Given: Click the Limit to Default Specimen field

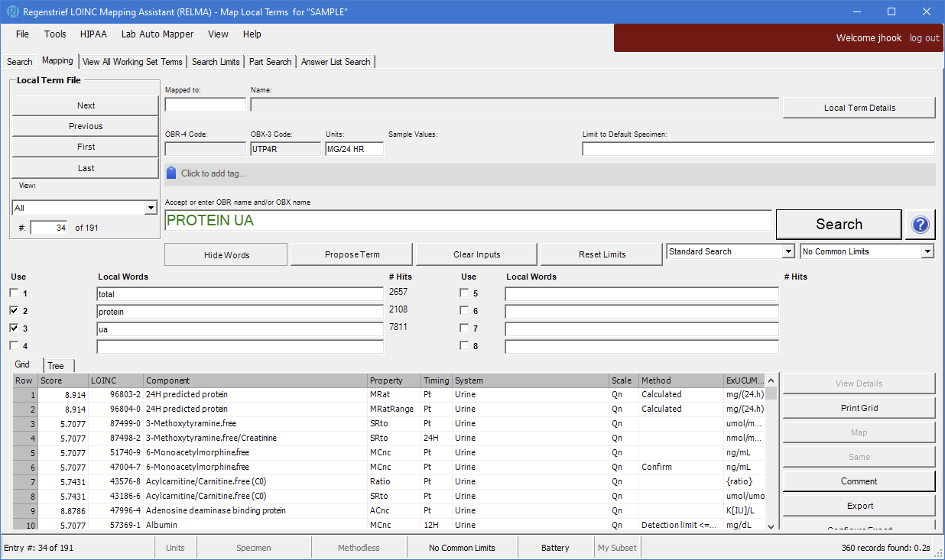Looking at the screenshot, I should 758,149.
